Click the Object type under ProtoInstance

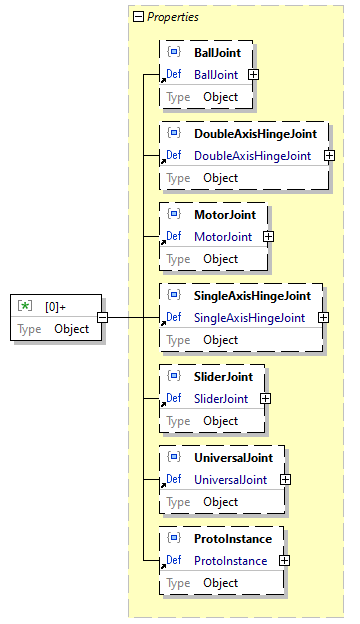click(x=220, y=583)
